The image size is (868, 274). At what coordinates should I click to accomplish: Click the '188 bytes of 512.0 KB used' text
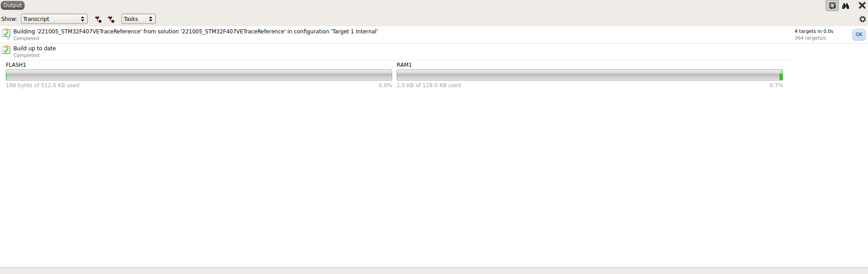point(43,85)
